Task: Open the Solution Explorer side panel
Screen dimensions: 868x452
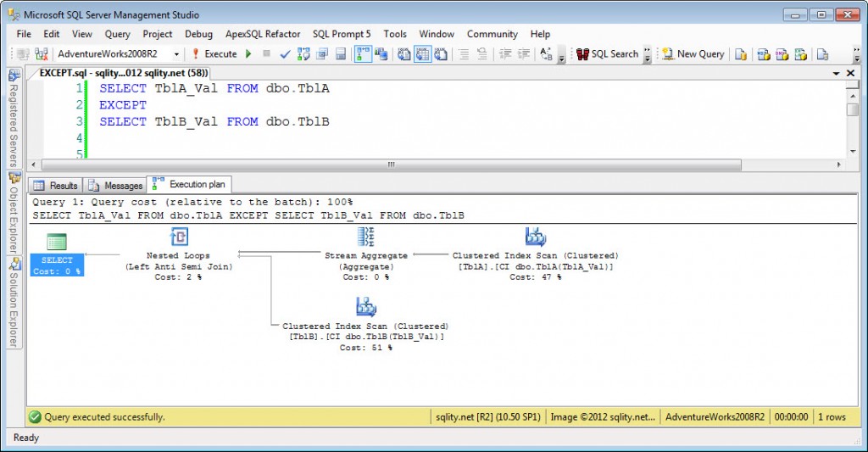Action: click(14, 303)
